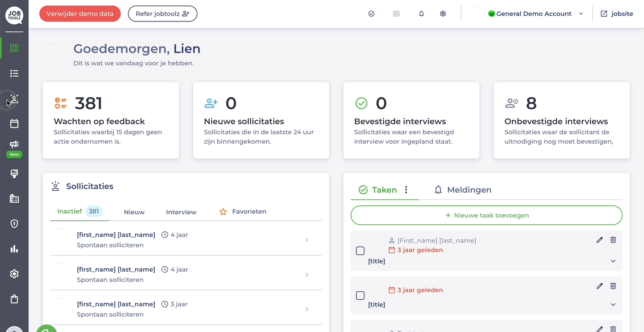
Task: Open the paint roller branding icon in sidebar
Action: [x=14, y=174]
